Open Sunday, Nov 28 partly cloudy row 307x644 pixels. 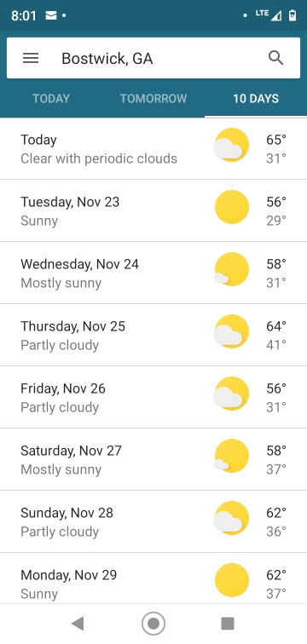click(x=153, y=521)
